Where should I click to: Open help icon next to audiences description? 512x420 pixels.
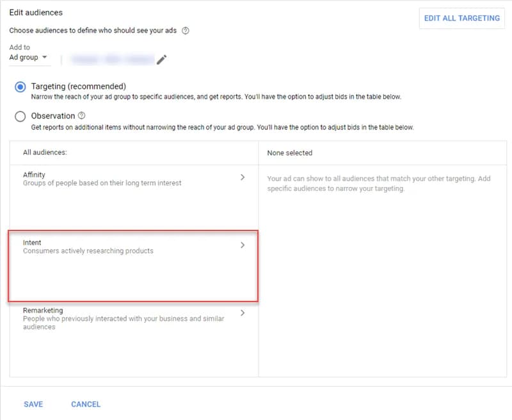(185, 31)
